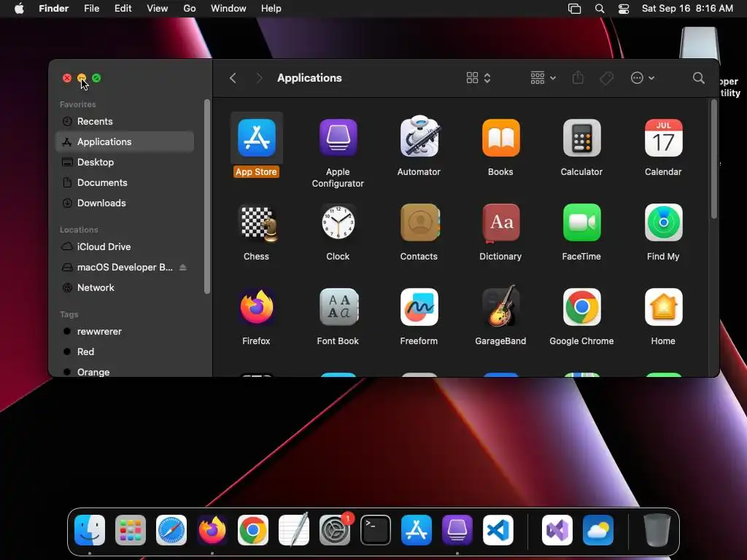
Task: Open the Window menu
Action: [228, 9]
